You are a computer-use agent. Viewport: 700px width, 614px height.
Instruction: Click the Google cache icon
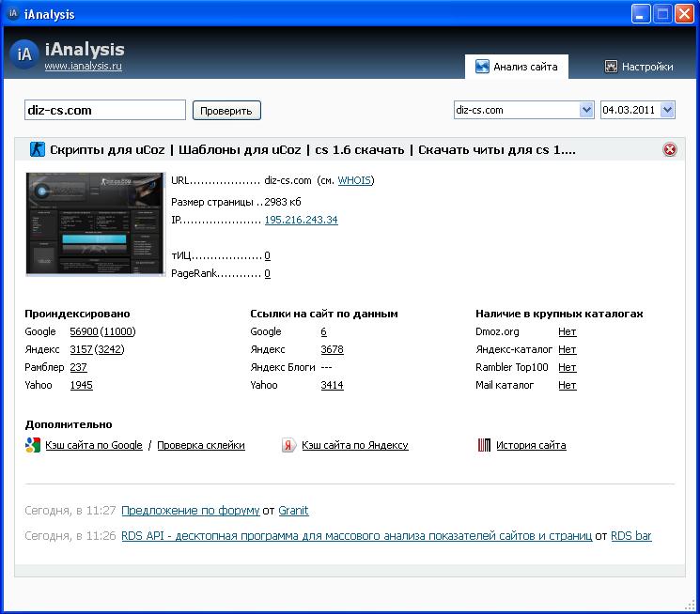33,445
